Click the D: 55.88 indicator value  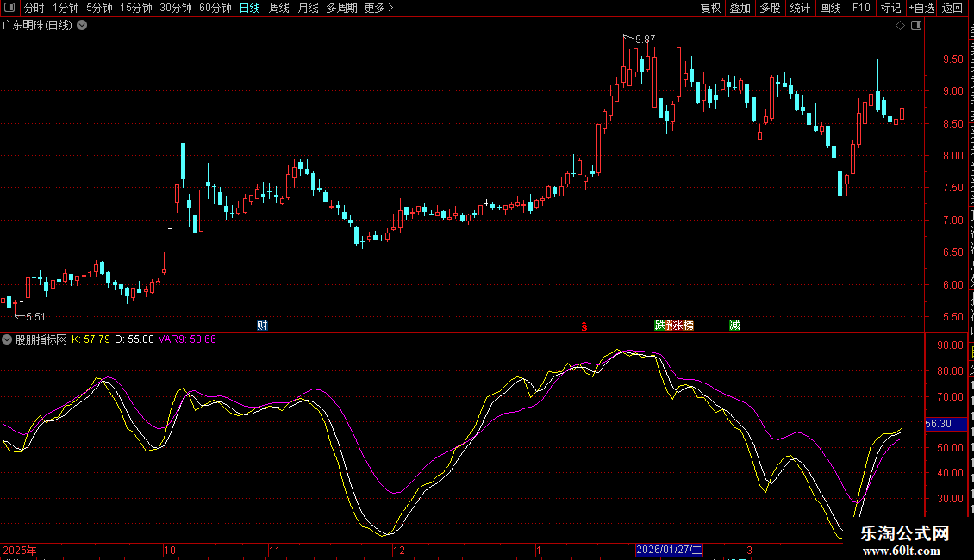pos(134,339)
